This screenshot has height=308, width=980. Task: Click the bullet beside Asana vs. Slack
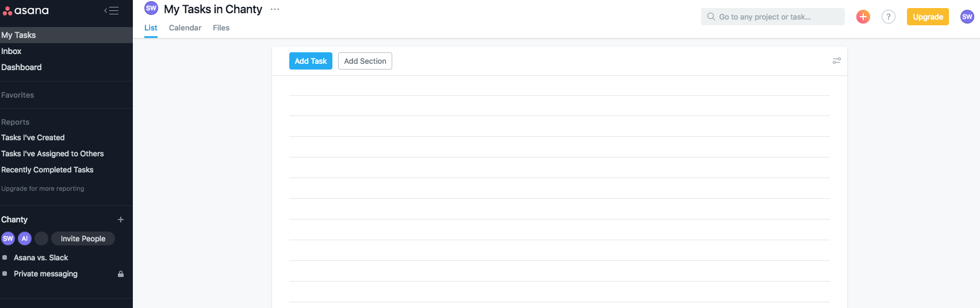pos(5,257)
